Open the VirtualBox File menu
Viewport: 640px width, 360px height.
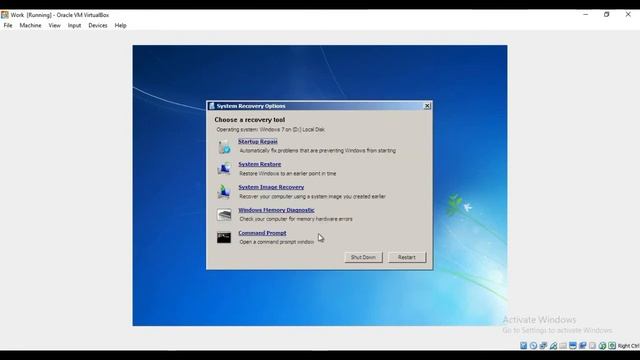[x=8, y=25]
